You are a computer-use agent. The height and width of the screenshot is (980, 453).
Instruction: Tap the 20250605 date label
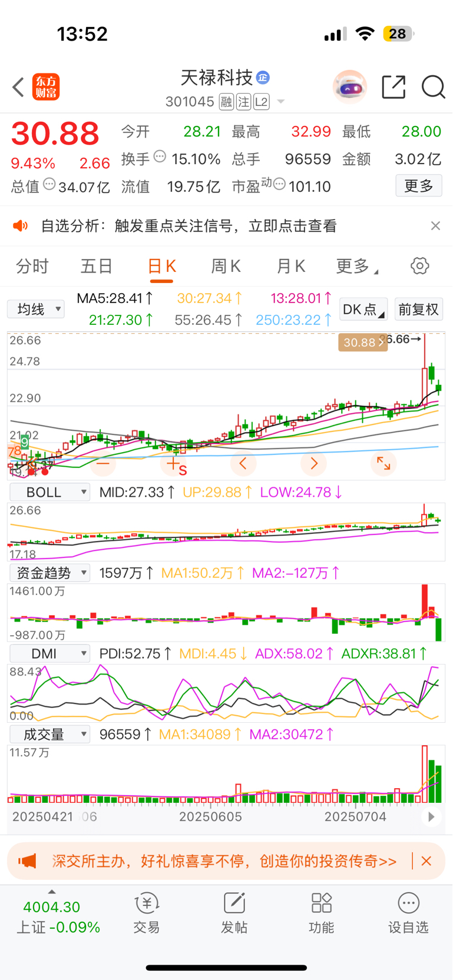pyautogui.click(x=210, y=817)
